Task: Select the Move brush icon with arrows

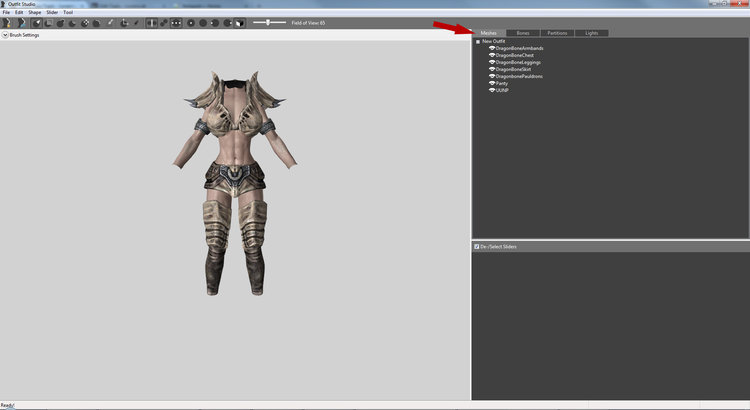Action: point(85,23)
